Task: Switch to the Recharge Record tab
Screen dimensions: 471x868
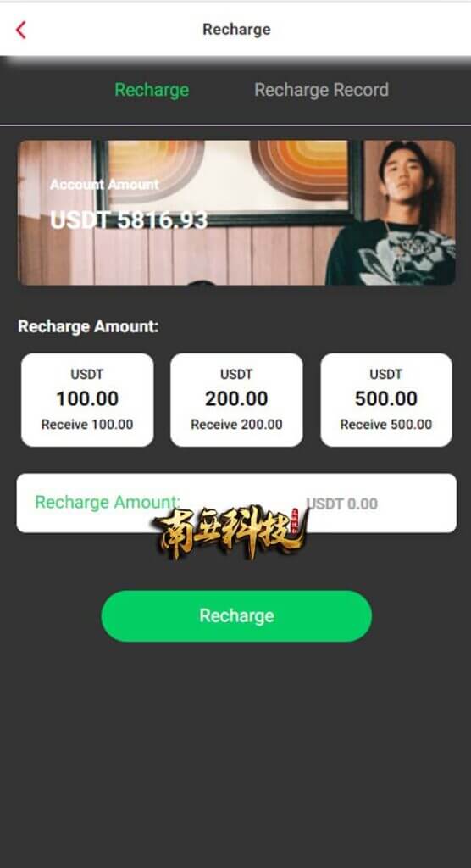Action: 321,90
